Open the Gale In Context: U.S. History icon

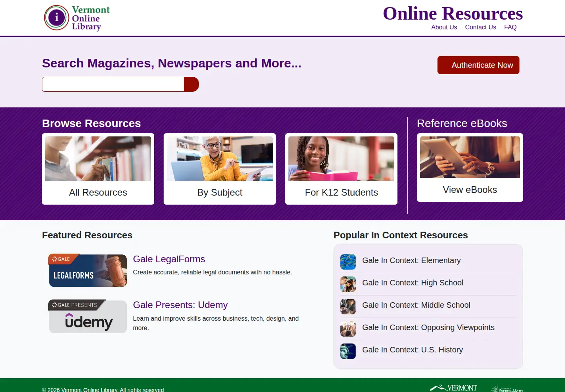coord(348,351)
